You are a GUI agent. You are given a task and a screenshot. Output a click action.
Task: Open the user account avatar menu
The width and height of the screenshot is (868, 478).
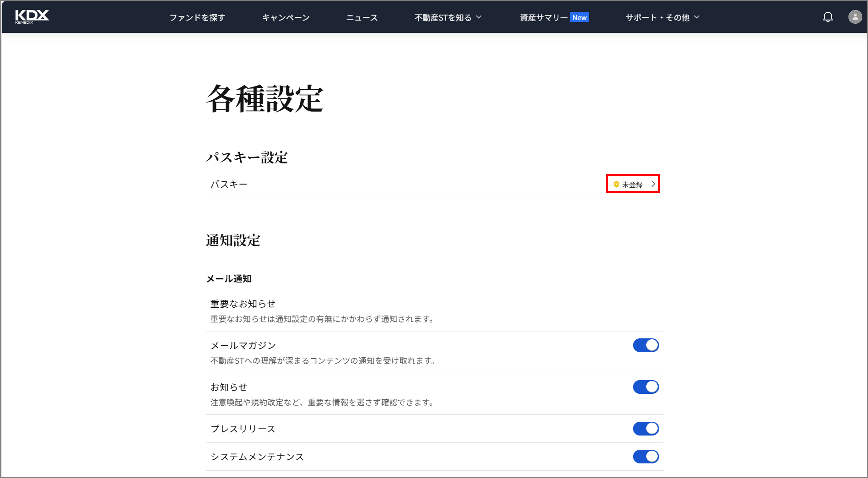tap(855, 17)
